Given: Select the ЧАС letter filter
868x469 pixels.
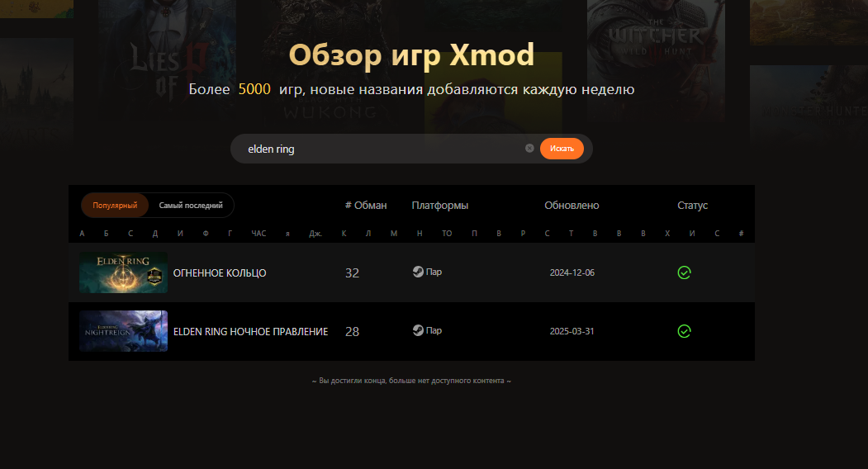Looking at the screenshot, I should pos(259,234).
